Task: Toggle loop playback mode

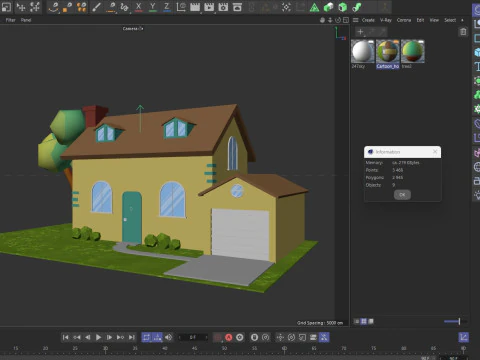Action: (147, 337)
